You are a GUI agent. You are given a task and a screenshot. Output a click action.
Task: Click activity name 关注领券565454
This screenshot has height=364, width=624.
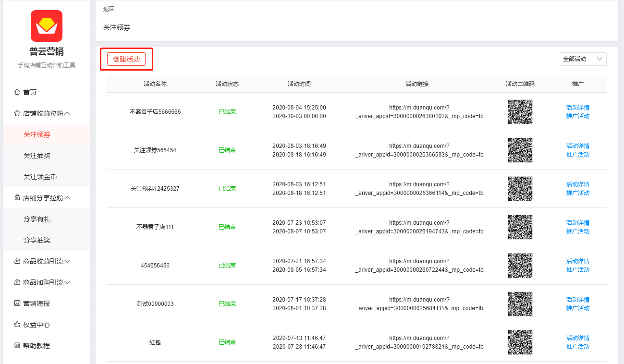coord(155,150)
